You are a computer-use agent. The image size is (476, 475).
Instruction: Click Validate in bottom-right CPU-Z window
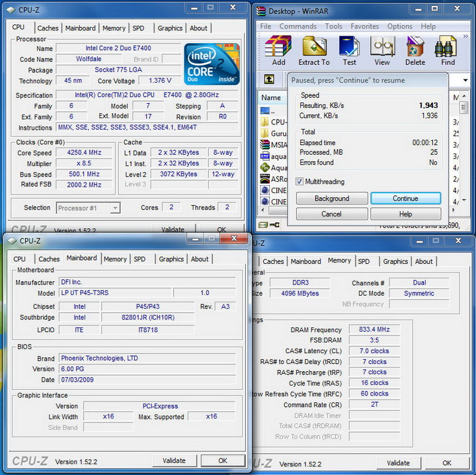click(x=398, y=463)
